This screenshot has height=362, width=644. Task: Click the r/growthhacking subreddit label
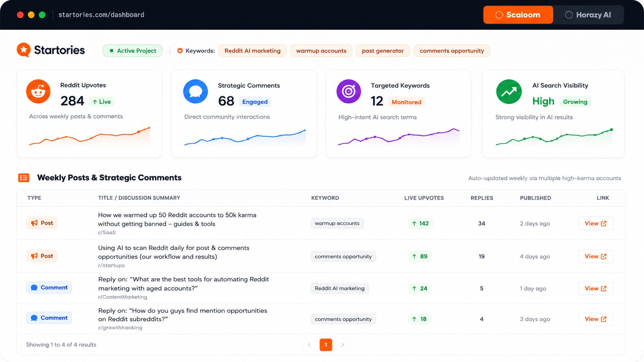pos(120,328)
